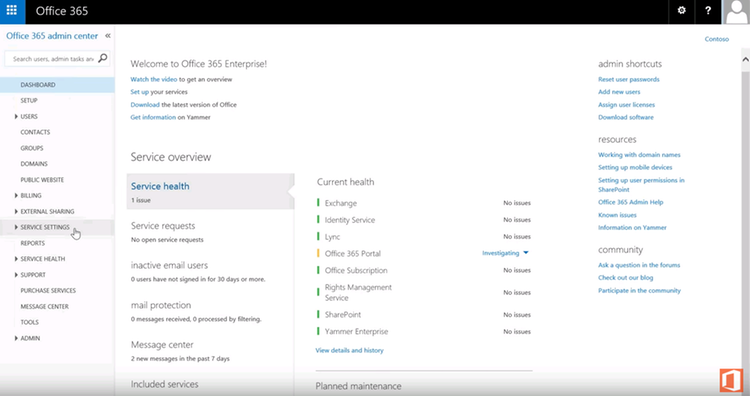This screenshot has width=750, height=396.
Task: Select the Service health tile
Action: coord(210,191)
